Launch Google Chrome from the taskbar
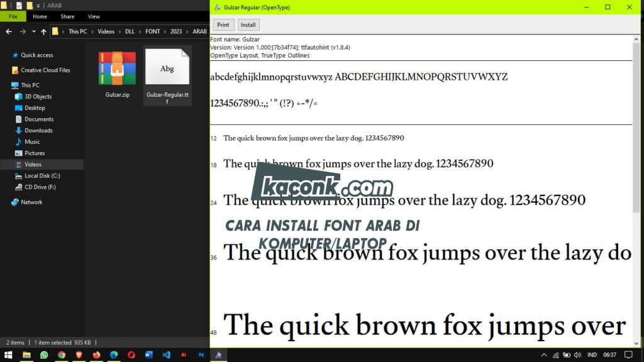This screenshot has width=644, height=362. (x=62, y=354)
